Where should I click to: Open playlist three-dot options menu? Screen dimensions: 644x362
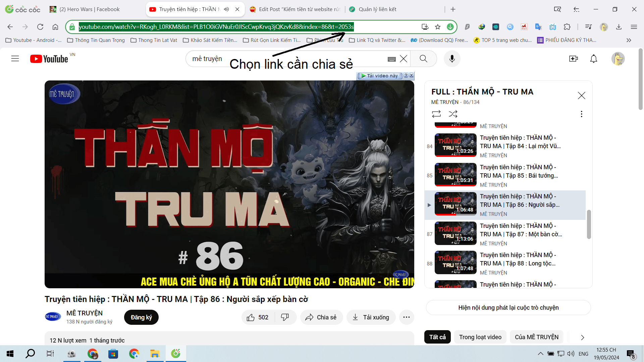581,114
